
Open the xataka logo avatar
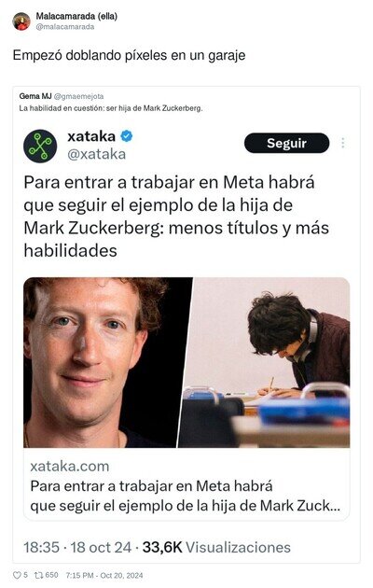[x=40, y=146]
